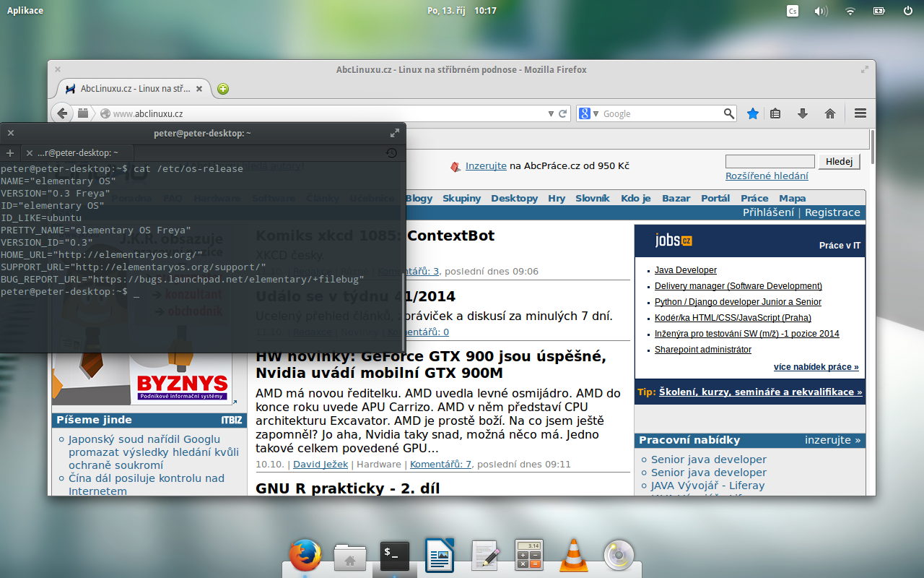
Task: Open the Calculator dock icon
Action: click(529, 556)
